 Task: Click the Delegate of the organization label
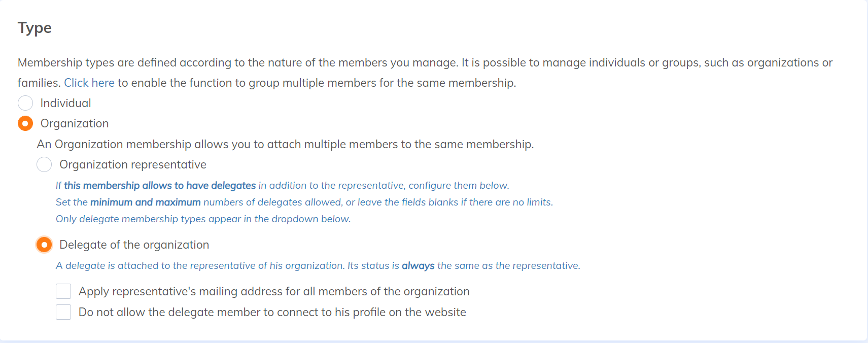click(134, 245)
